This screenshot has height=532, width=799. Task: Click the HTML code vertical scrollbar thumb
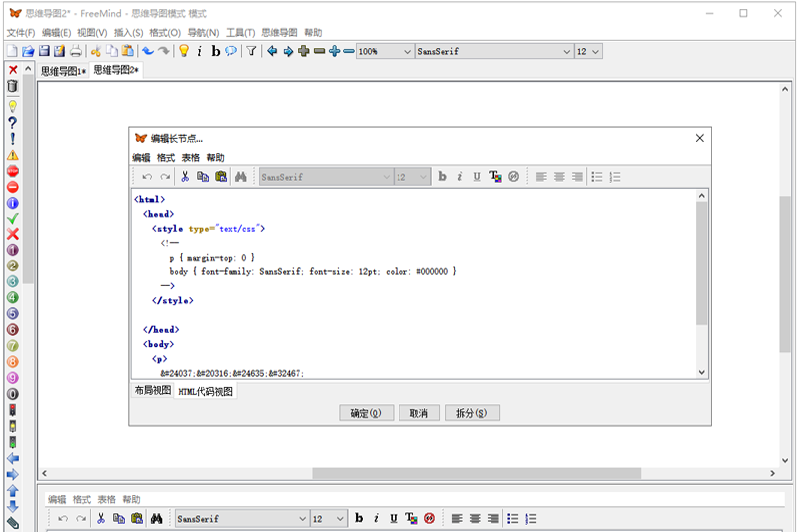(702, 264)
